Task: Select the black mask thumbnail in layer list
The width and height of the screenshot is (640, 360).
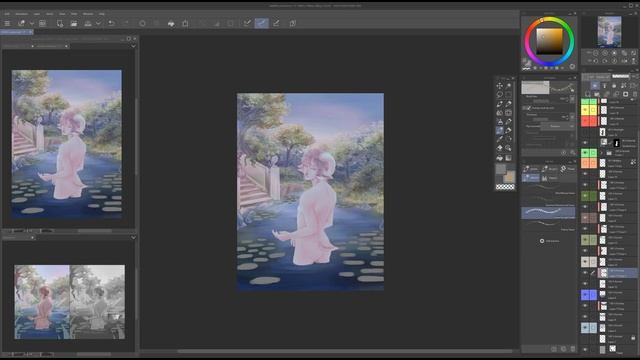Action: point(617,143)
